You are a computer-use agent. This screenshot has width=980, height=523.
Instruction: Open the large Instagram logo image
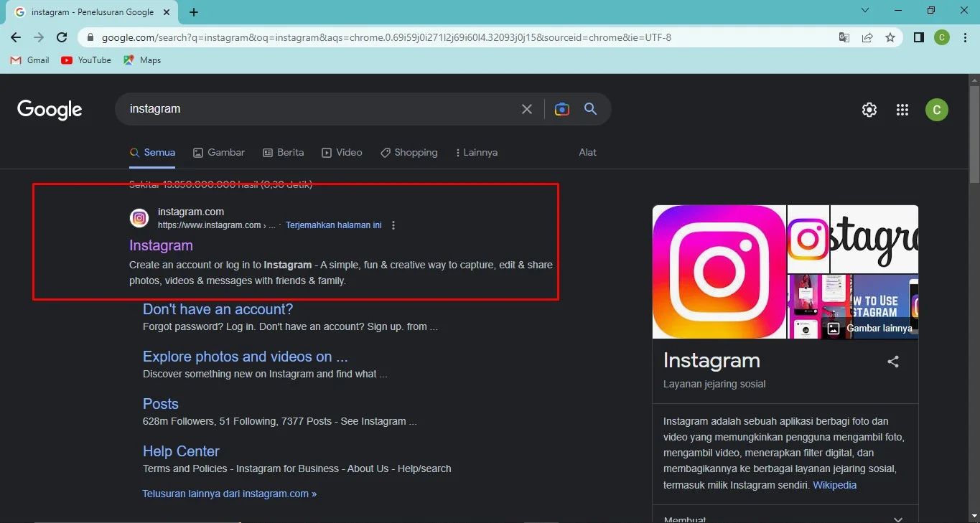point(719,272)
